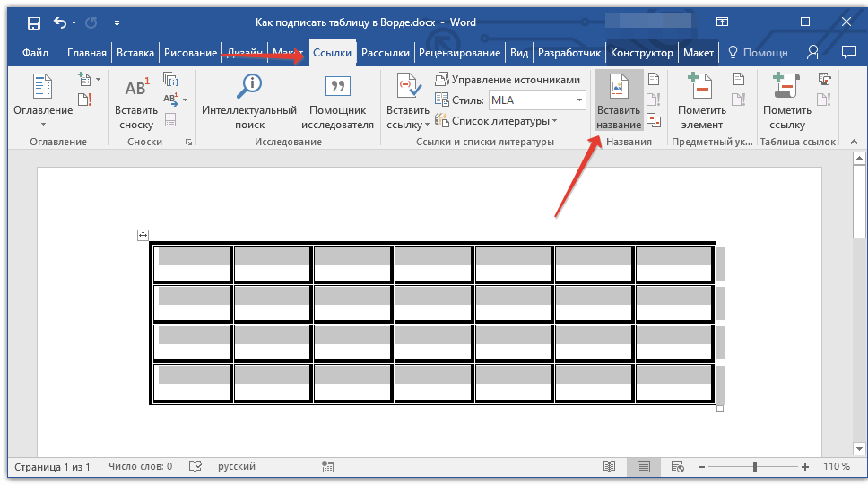
Task: Click the table move handle above the table
Action: (143, 235)
